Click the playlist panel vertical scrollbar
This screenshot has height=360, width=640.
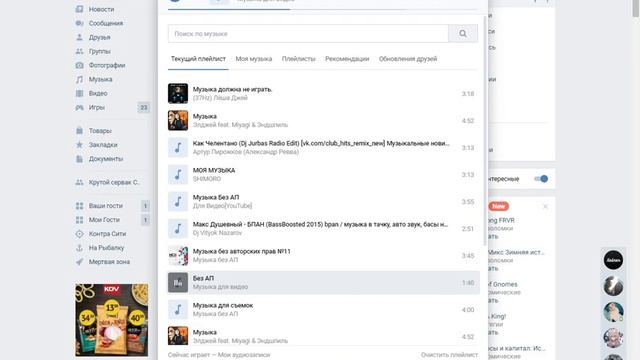pos(485,131)
